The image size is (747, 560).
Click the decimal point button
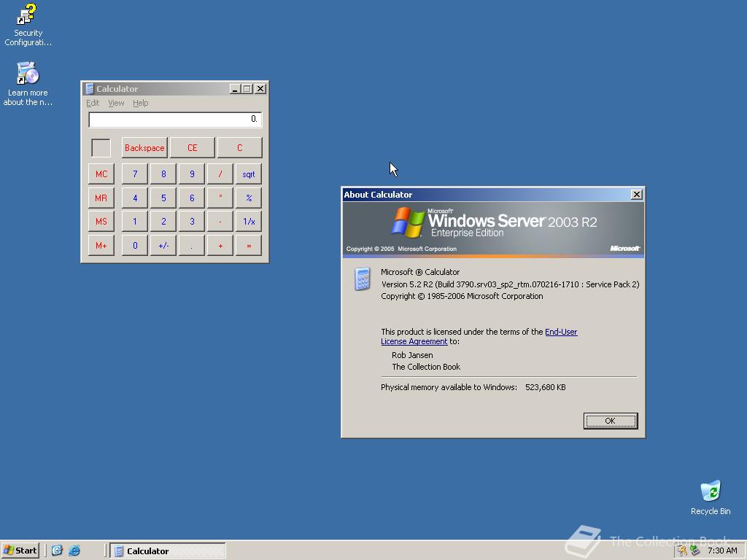[192, 246]
